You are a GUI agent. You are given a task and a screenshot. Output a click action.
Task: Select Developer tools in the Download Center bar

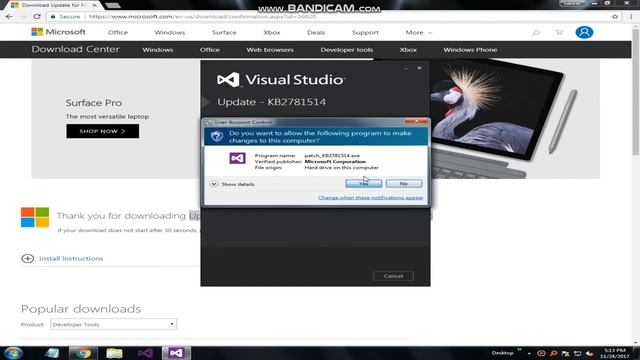[x=347, y=50]
